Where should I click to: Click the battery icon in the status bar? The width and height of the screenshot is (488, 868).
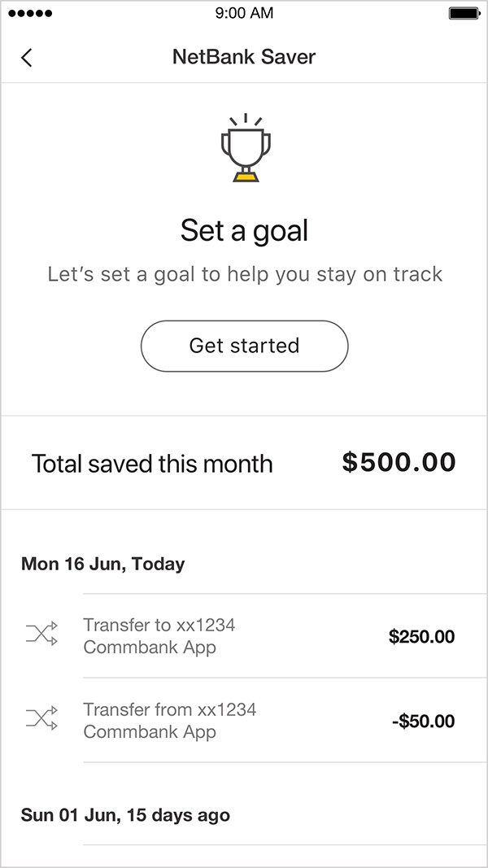[464, 13]
